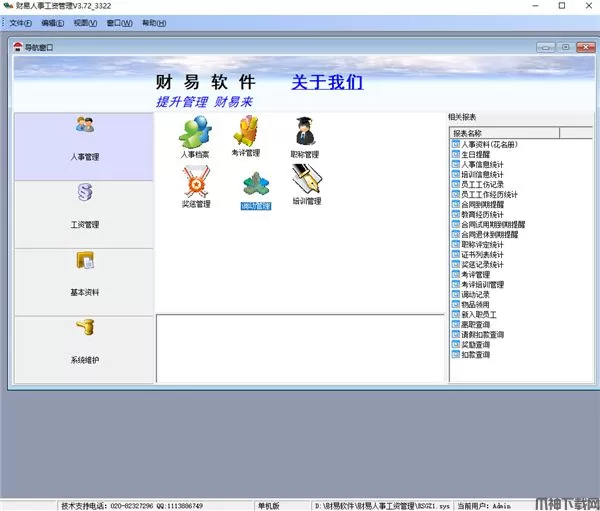
Task: Open the 请假扣款查询 report
Action: point(478,334)
